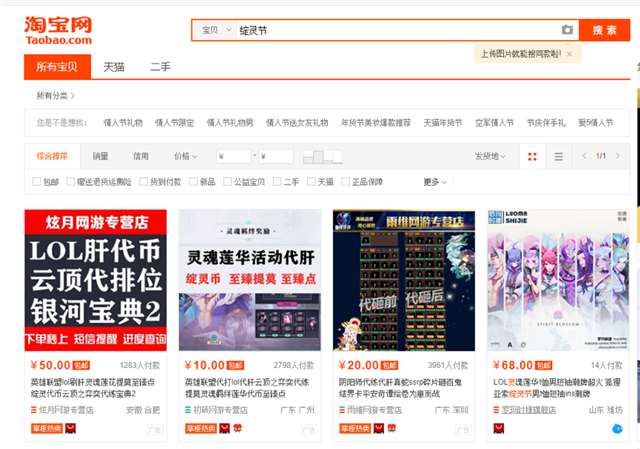Screen dimensions: 640x449
Task: Tick the 赠送退货运费险 checkbox
Action: click(x=71, y=181)
